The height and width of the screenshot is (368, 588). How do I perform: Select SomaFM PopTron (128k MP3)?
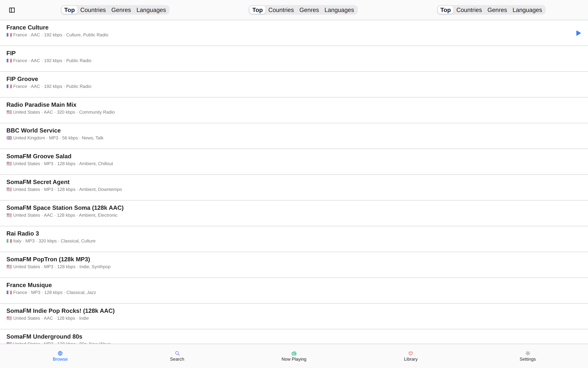tap(294, 265)
